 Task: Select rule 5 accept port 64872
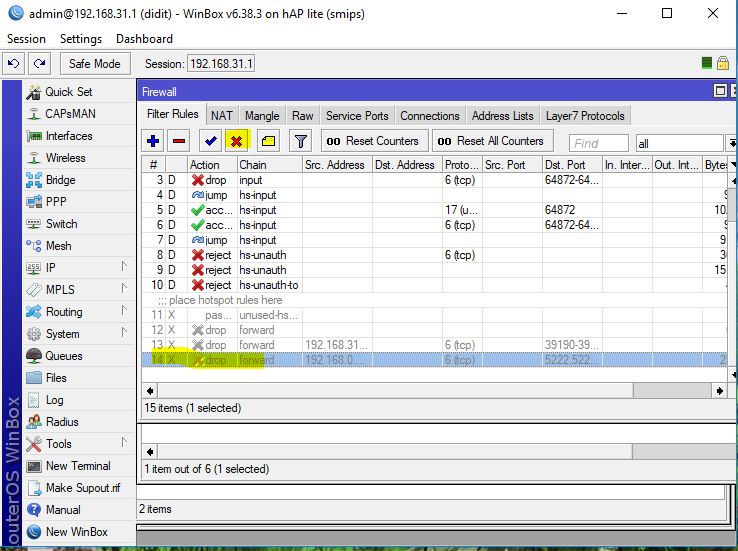[x=434, y=210]
